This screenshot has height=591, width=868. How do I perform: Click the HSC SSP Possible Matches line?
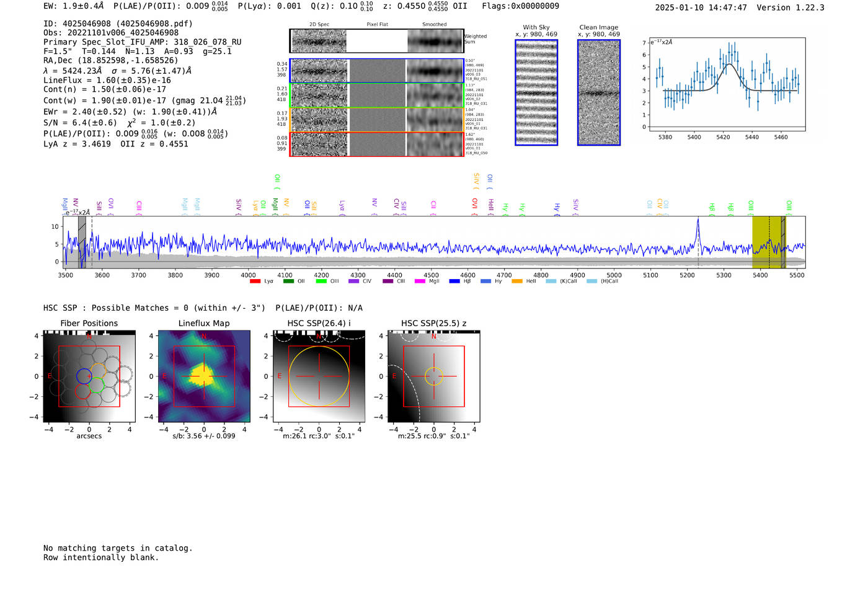click(x=203, y=308)
